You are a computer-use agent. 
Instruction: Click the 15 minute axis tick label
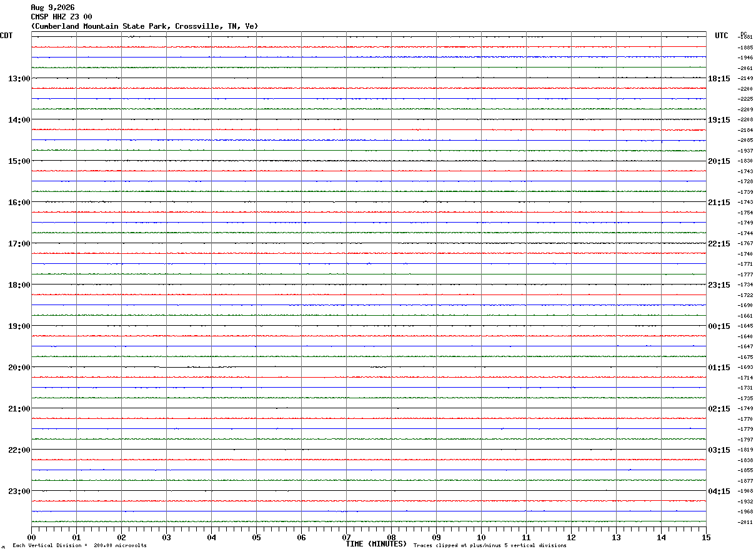[x=706, y=537]
